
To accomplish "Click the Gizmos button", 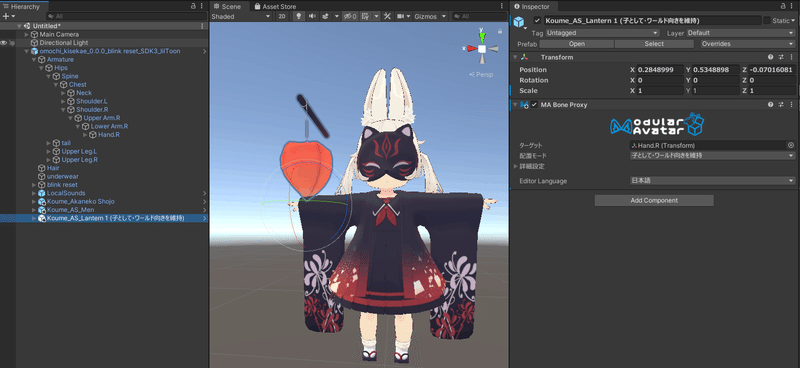I will tap(426, 16).
